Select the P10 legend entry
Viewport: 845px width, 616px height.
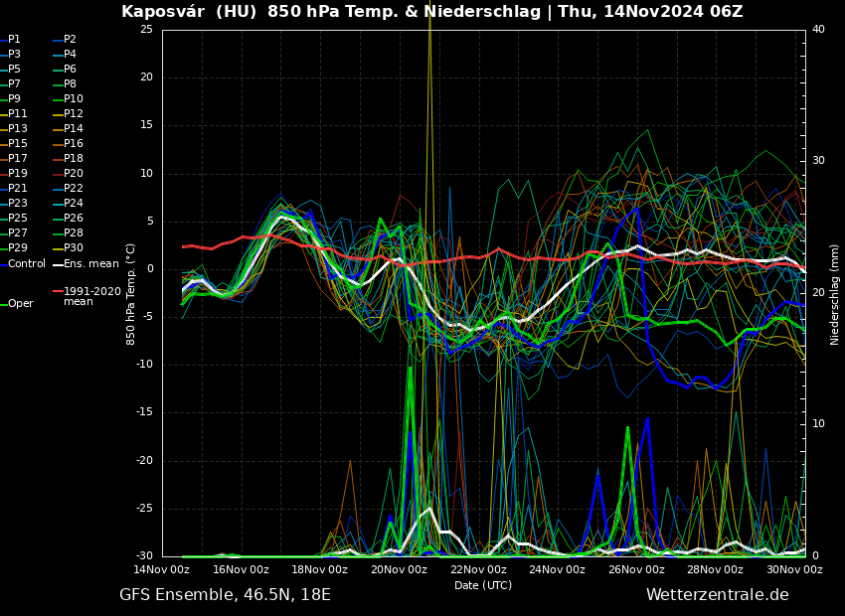pos(74,99)
